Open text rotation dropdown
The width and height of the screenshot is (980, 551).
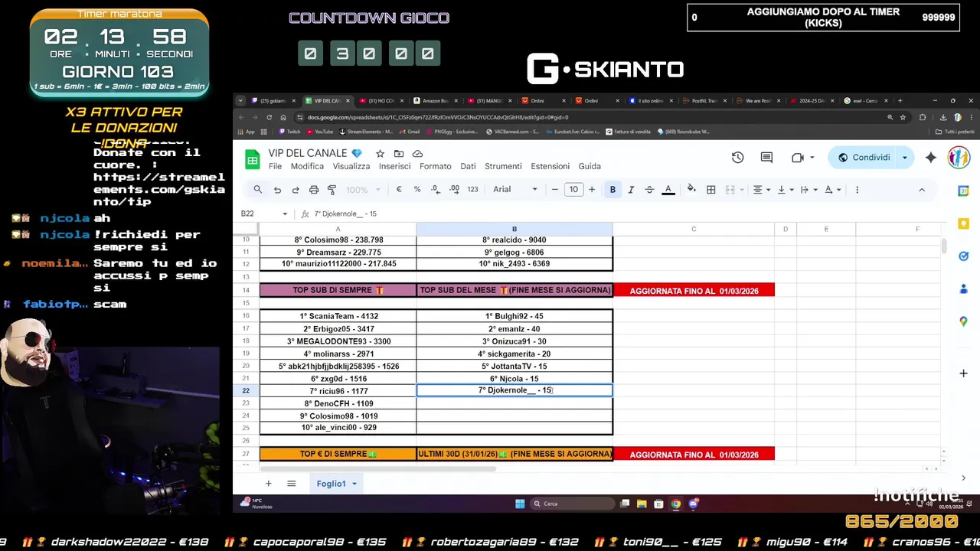[x=832, y=190]
